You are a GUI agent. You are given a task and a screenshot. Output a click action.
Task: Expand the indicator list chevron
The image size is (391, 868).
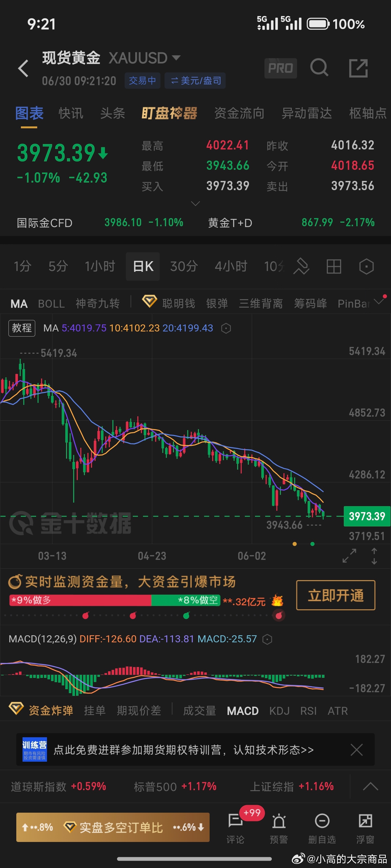pyautogui.click(x=379, y=301)
